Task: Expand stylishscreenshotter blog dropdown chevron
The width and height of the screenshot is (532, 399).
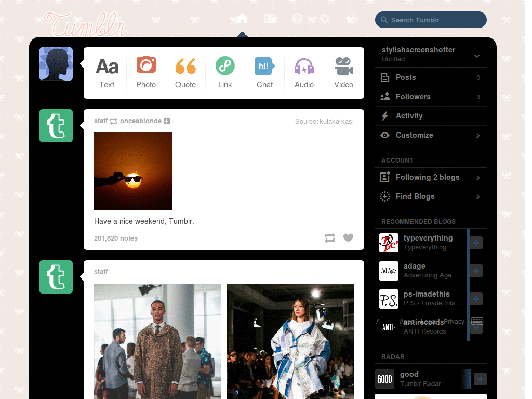Action: [477, 56]
